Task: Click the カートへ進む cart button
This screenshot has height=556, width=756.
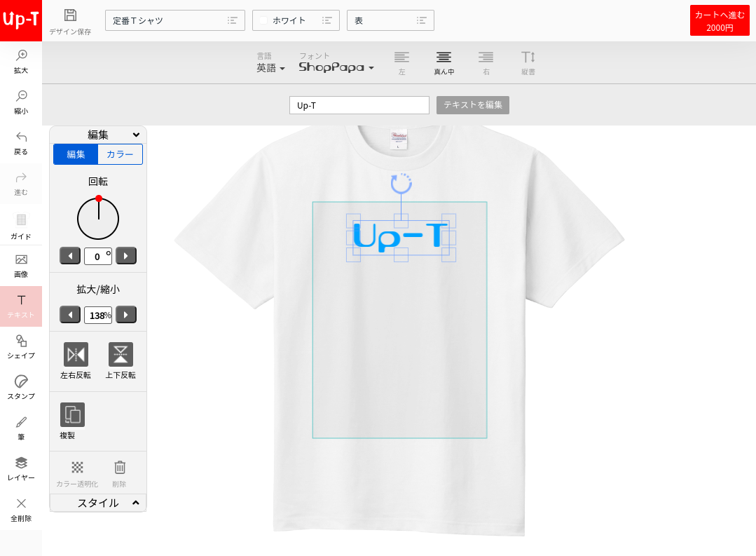Action: tap(720, 20)
